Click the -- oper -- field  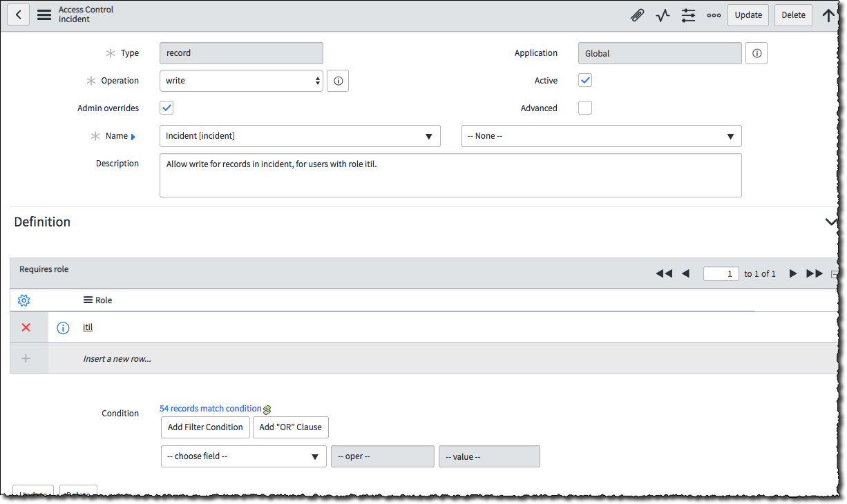click(383, 456)
